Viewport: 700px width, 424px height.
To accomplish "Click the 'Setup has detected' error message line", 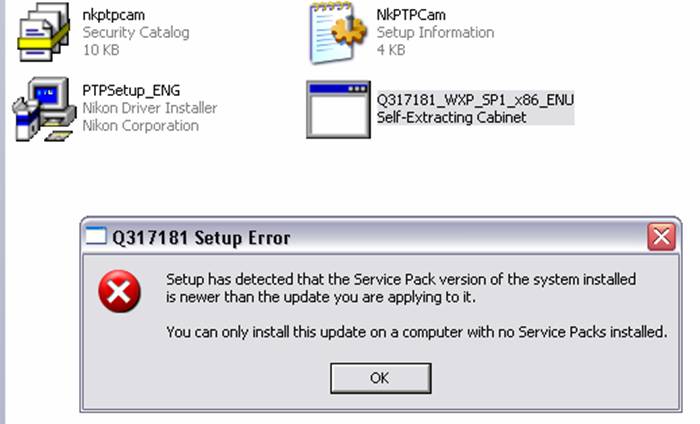I will (401, 279).
